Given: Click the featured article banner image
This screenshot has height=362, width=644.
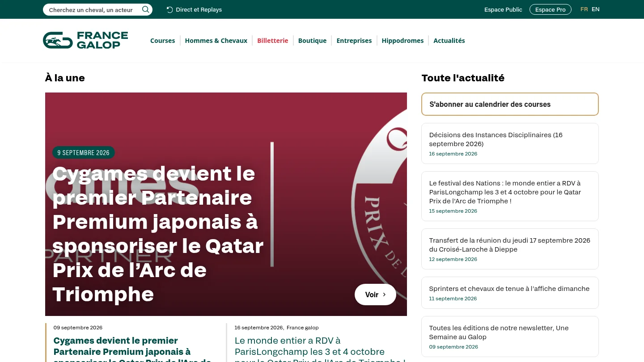Looking at the screenshot, I should pos(226,204).
